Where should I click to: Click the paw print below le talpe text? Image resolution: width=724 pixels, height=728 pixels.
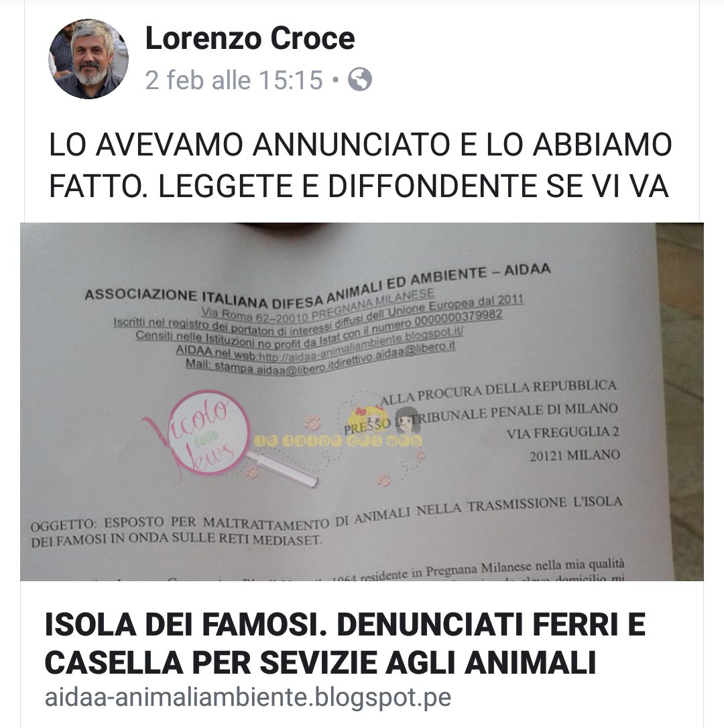click(x=383, y=479)
